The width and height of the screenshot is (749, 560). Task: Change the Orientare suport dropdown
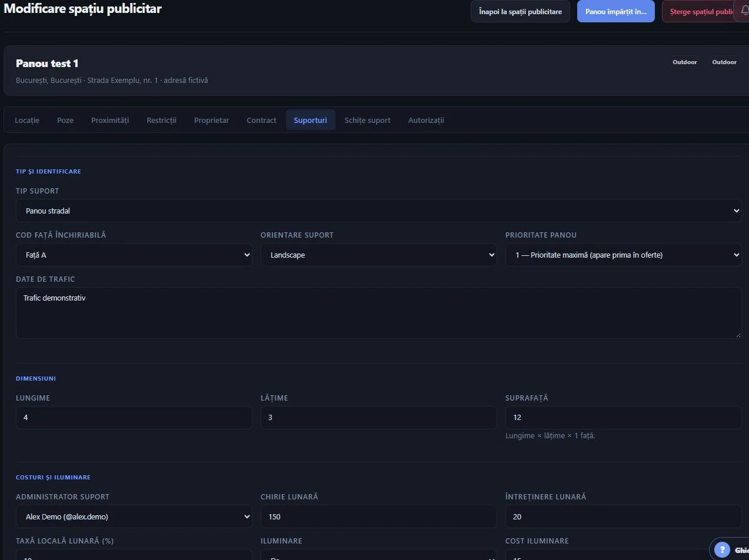tap(379, 255)
